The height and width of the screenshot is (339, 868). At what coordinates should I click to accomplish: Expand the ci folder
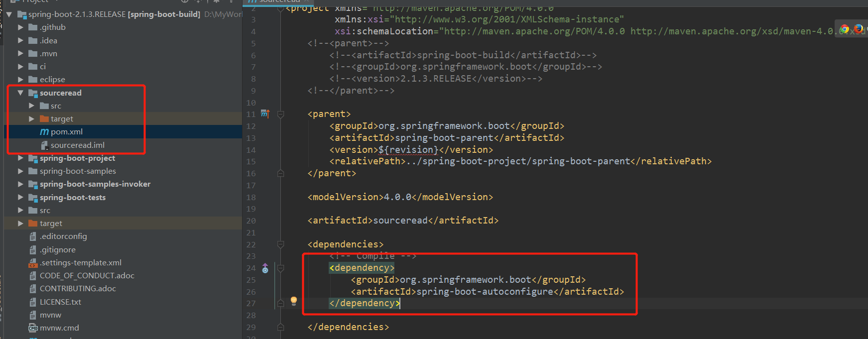point(20,66)
